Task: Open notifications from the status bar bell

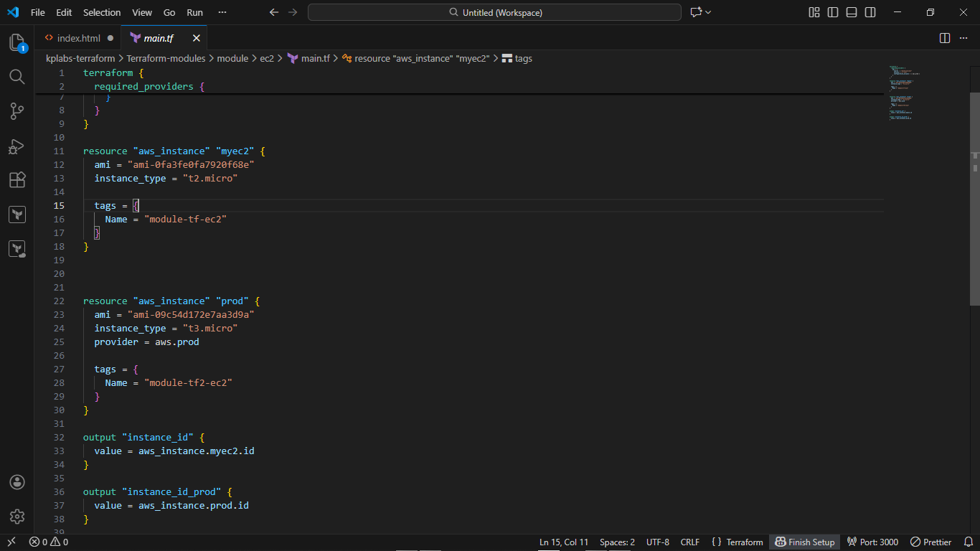Action: point(969,542)
